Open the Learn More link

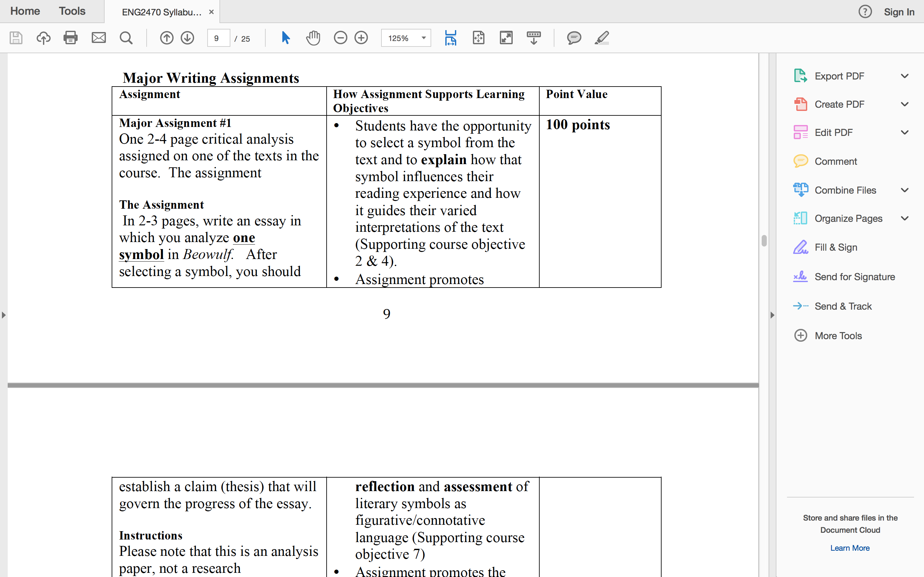tap(850, 548)
